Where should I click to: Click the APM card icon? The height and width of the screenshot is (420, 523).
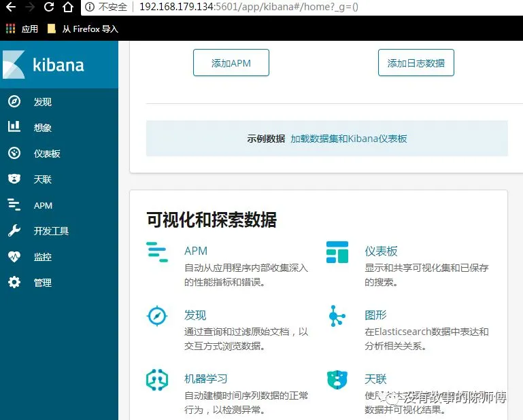pos(157,252)
